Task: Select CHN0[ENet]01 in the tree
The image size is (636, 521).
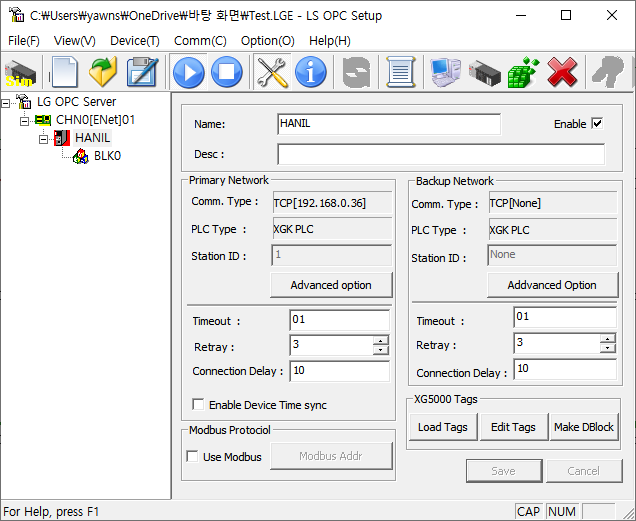Action: [x=95, y=120]
